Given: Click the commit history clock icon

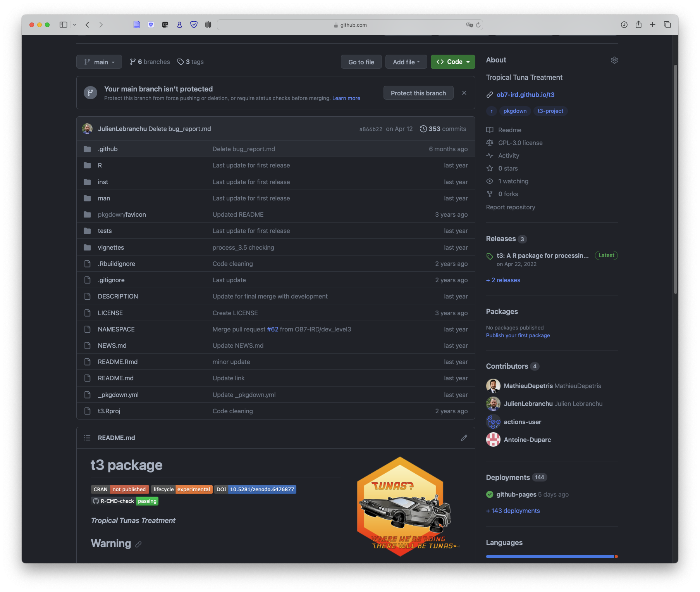Looking at the screenshot, I should [423, 129].
